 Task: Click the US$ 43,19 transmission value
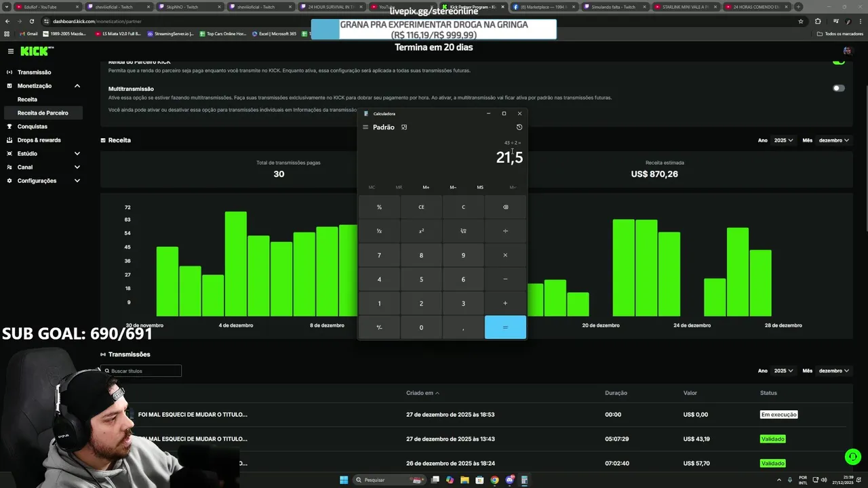point(696,439)
